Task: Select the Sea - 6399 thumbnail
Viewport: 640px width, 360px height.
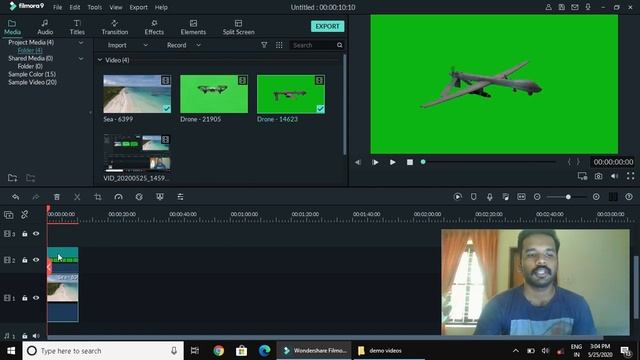Action: click(x=137, y=94)
